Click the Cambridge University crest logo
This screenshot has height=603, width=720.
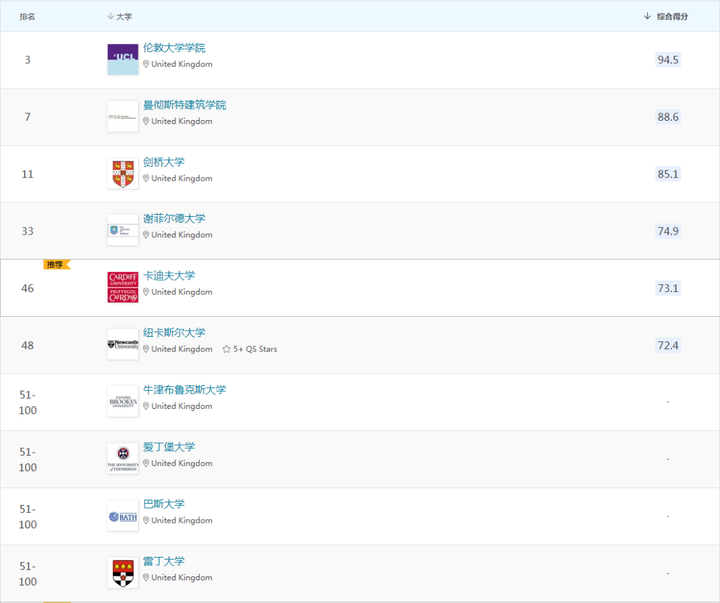point(123,174)
